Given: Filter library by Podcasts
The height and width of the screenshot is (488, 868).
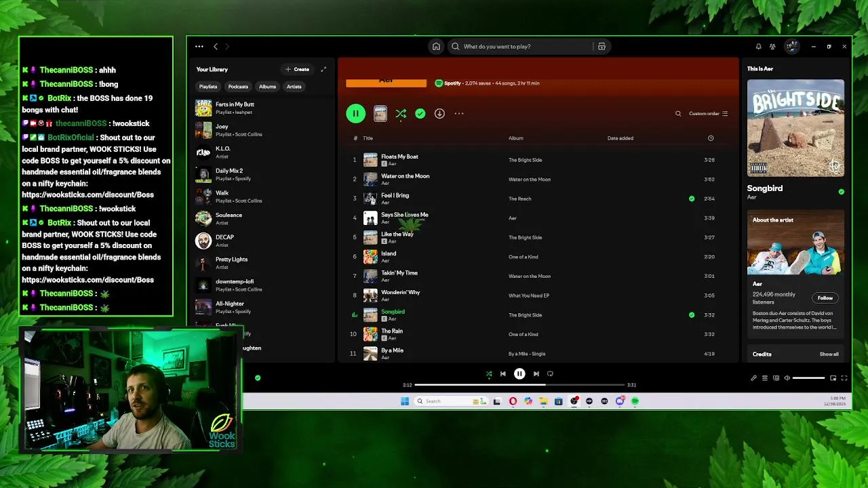Looking at the screenshot, I should point(238,87).
